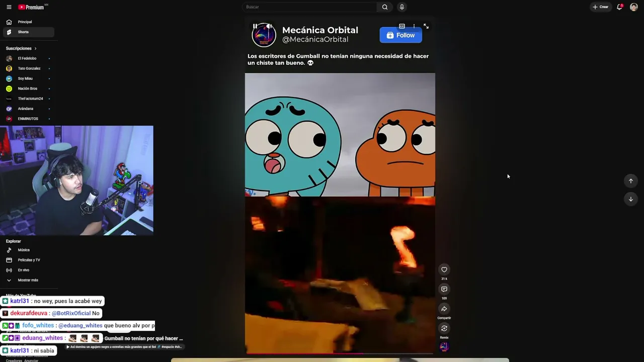Open the Short's three-dot more options
Image resolution: width=644 pixels, height=362 pixels.
tap(414, 26)
